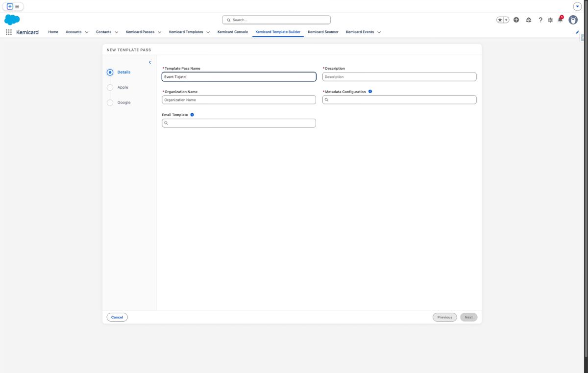
Task: Click the Kemicard app name
Action: point(27,32)
